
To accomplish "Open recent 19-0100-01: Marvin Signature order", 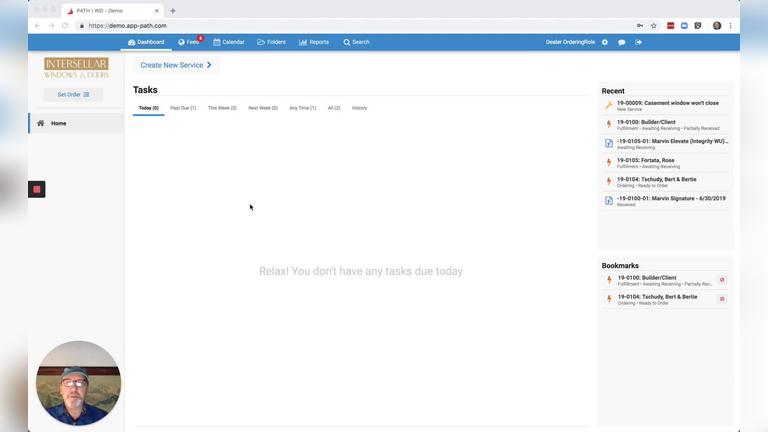I will point(665,201).
